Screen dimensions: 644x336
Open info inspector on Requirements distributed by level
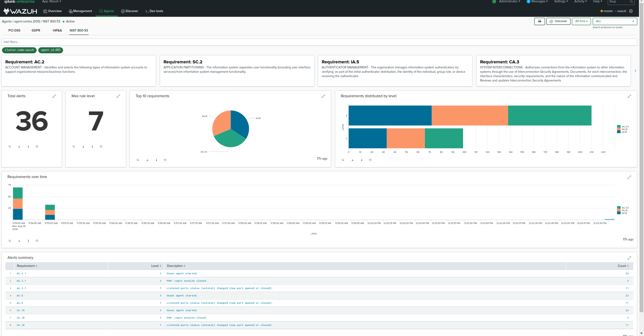pyautogui.click(x=361, y=160)
